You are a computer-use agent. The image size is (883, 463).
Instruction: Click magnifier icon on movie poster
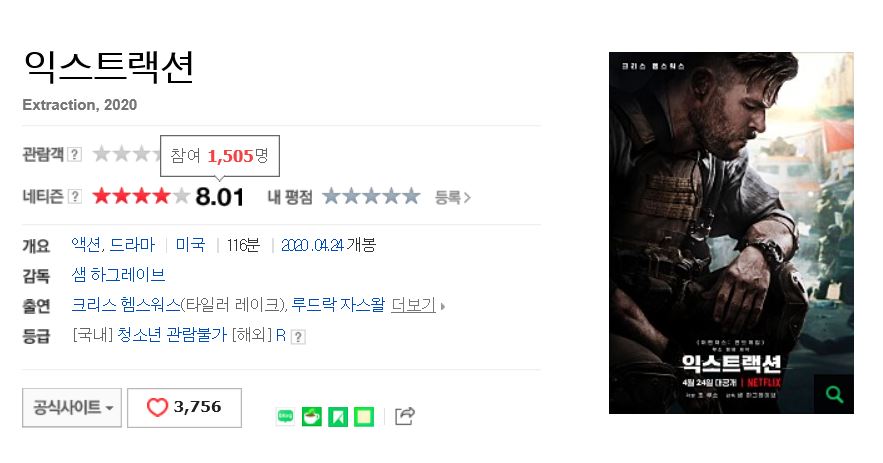pyautogui.click(x=834, y=394)
